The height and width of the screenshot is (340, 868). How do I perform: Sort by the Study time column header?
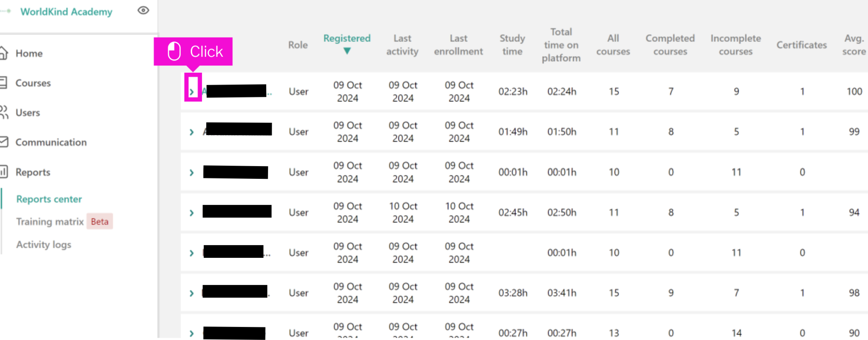[512, 45]
